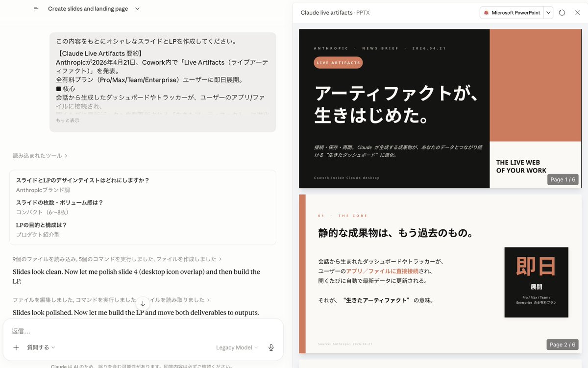Open the Legacy Model selector
The image size is (588, 368).
[237, 347]
